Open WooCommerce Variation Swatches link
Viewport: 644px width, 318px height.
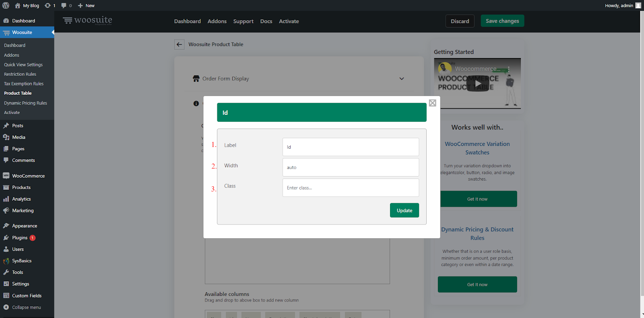477,148
